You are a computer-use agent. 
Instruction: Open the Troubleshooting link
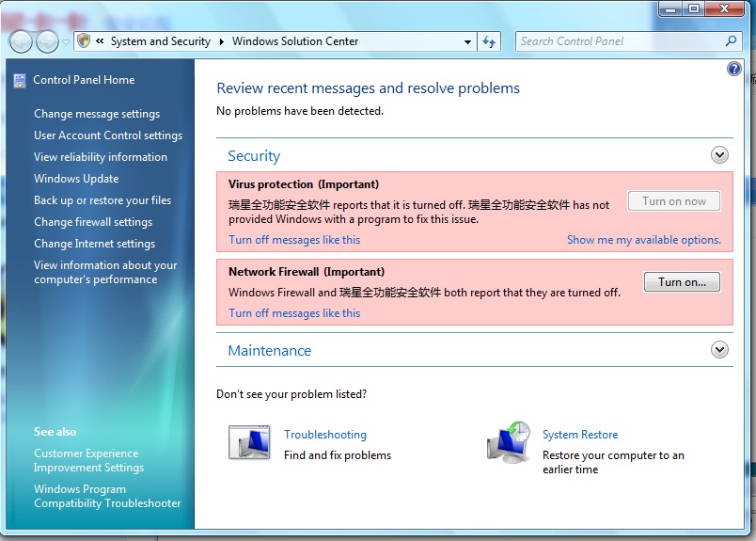point(325,435)
